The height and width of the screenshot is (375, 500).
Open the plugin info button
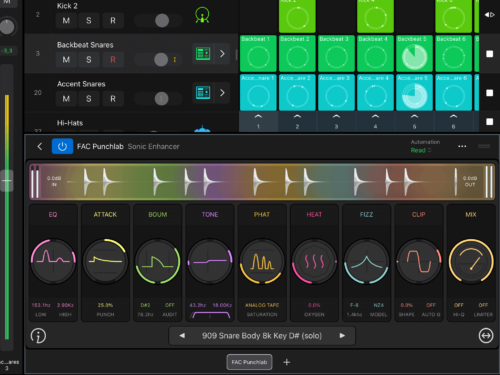38,336
